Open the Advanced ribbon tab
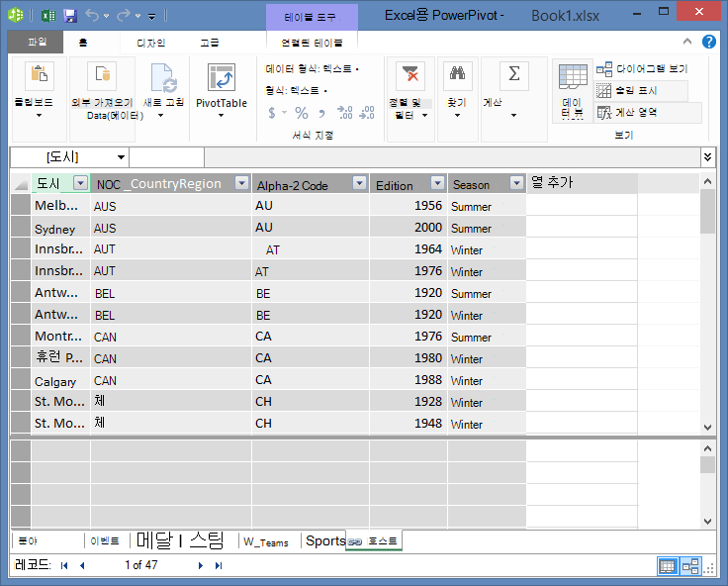The width and height of the screenshot is (728, 586). point(210,43)
